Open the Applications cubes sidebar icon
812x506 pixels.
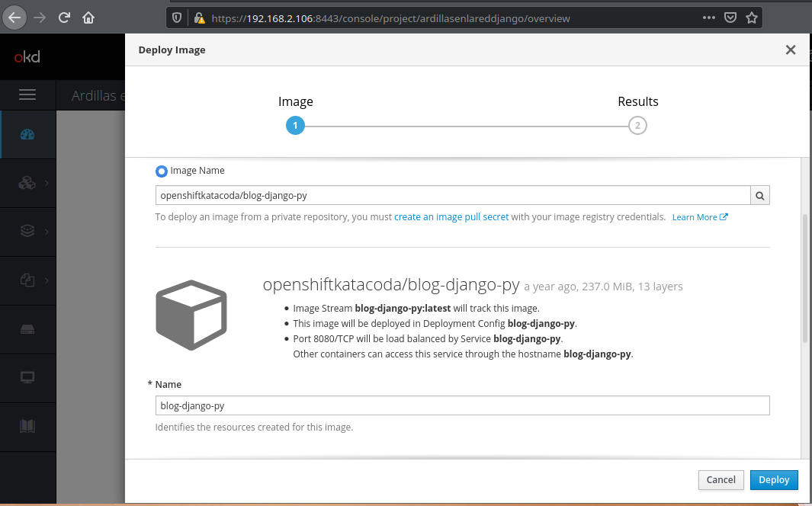pos(27,183)
